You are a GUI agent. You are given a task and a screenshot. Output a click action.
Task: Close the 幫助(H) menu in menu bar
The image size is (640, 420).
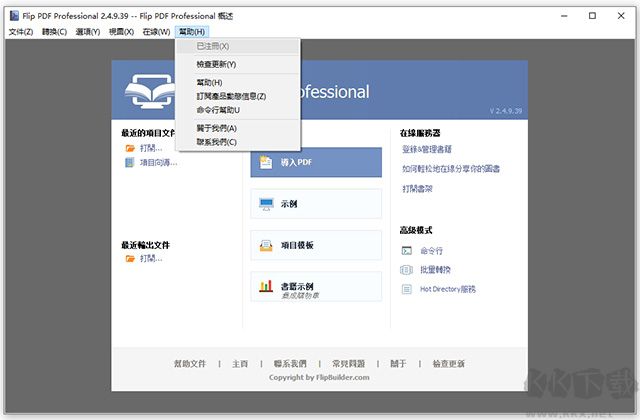point(192,32)
